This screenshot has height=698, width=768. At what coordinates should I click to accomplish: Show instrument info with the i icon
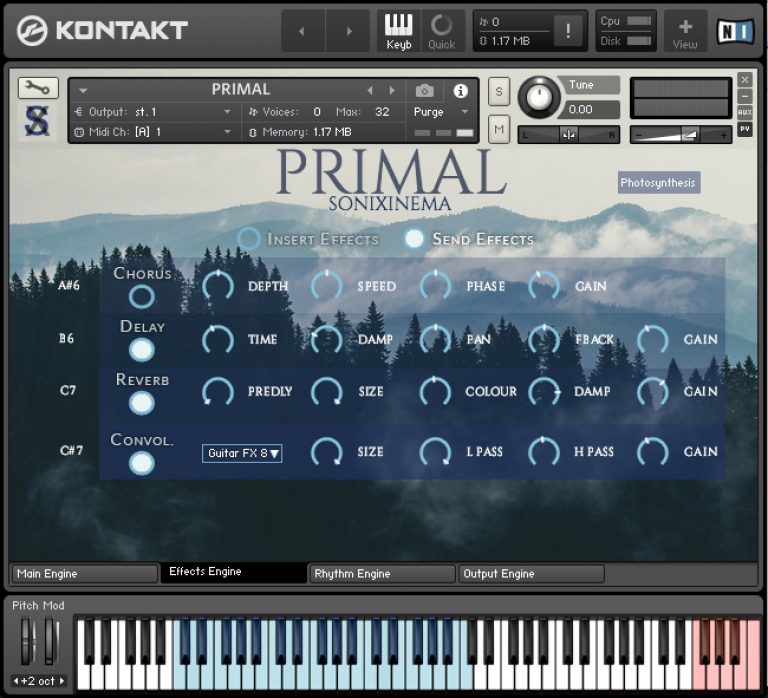(460, 91)
